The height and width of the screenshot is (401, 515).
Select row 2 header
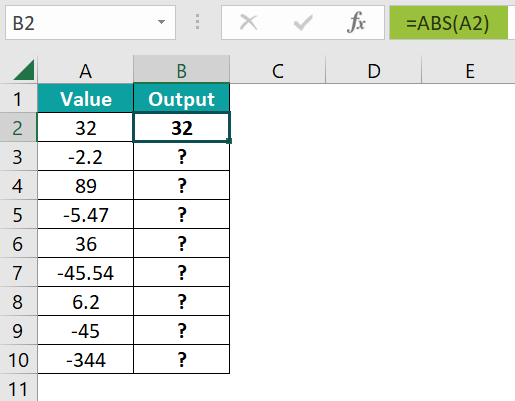18,127
